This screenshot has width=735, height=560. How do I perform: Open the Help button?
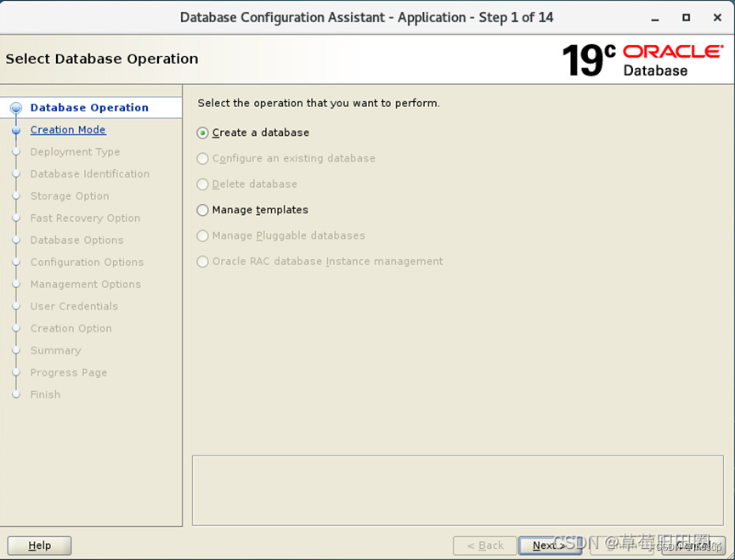click(x=40, y=546)
